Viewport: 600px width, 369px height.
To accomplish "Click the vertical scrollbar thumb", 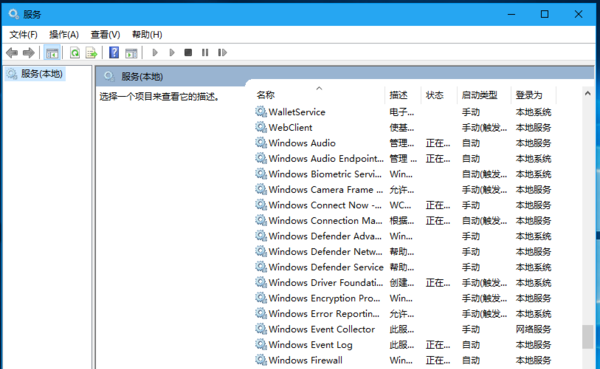I will (587, 337).
